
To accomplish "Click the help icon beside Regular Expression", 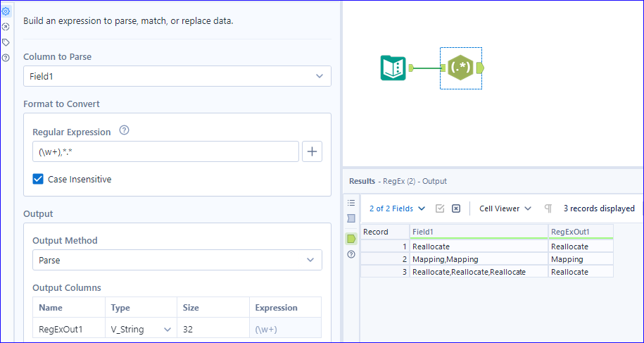I will tap(125, 130).
